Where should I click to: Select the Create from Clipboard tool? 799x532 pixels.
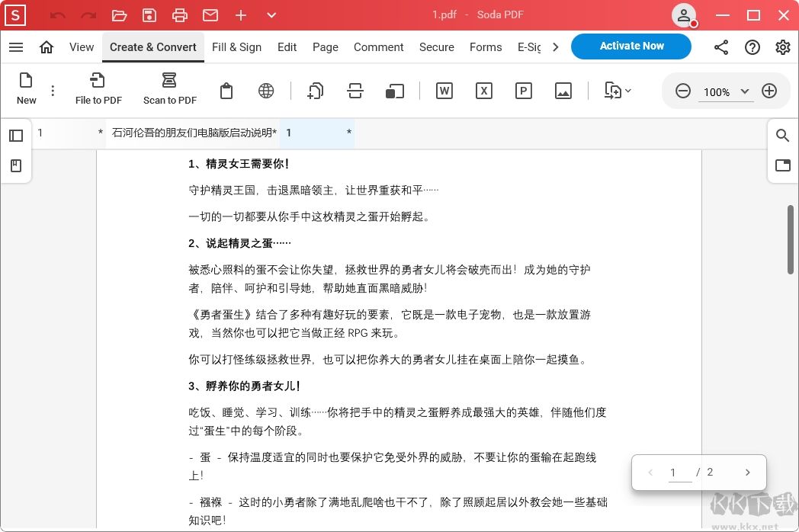[226, 91]
